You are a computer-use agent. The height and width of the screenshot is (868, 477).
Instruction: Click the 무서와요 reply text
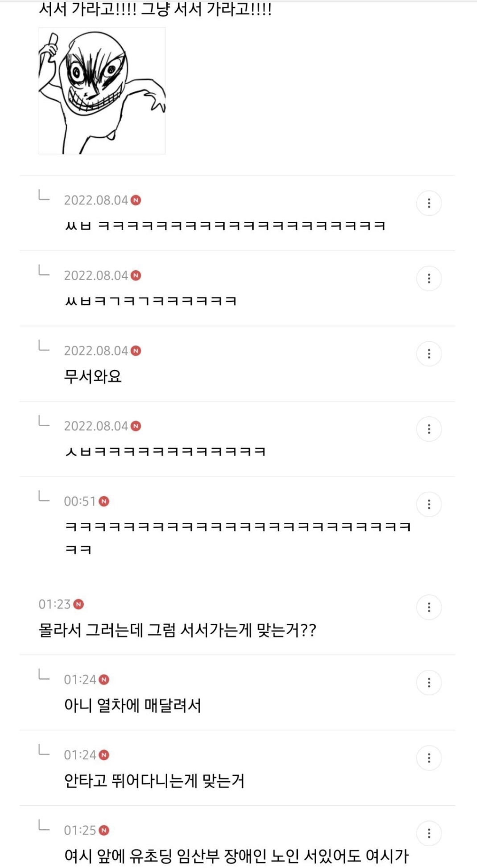click(93, 377)
